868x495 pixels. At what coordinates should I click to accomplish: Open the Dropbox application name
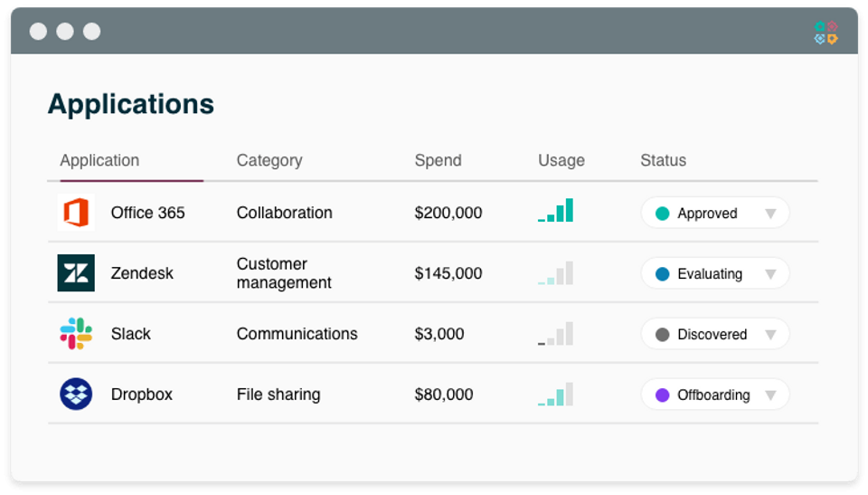pyautogui.click(x=141, y=395)
